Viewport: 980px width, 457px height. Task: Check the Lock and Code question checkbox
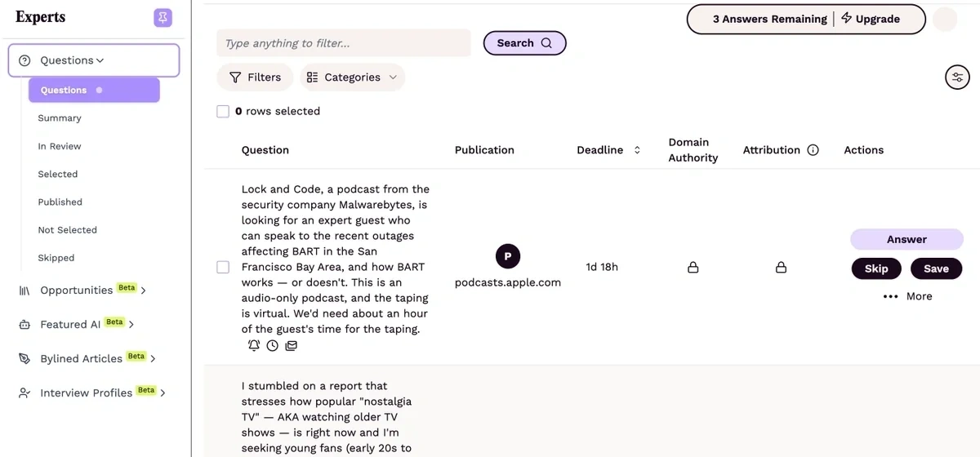pos(223,268)
